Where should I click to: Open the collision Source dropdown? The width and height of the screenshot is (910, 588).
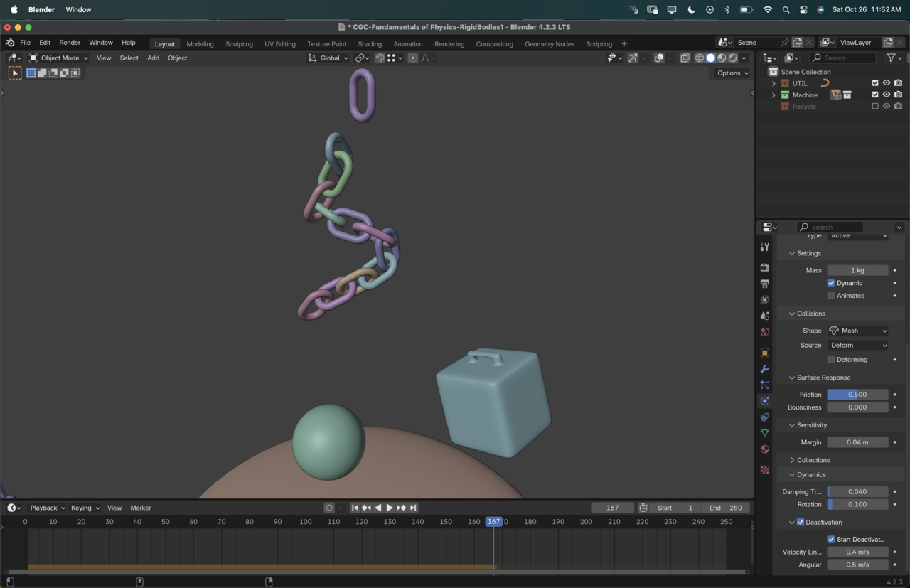858,345
